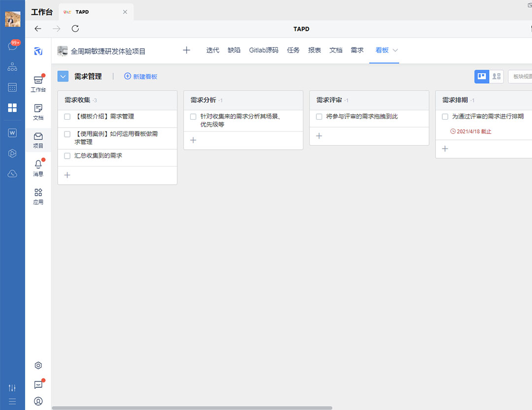Open the W document icon in blue sidebar

(12, 133)
